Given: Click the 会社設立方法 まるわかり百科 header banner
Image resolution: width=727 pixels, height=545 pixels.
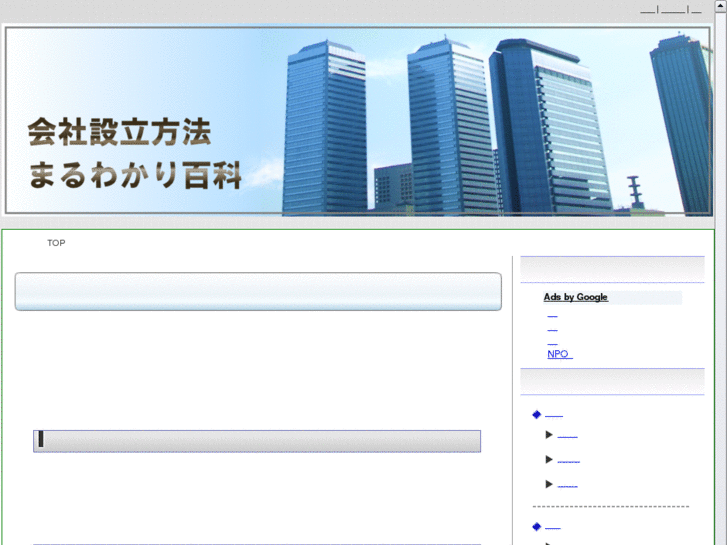Looking at the screenshot, I should click(x=358, y=121).
